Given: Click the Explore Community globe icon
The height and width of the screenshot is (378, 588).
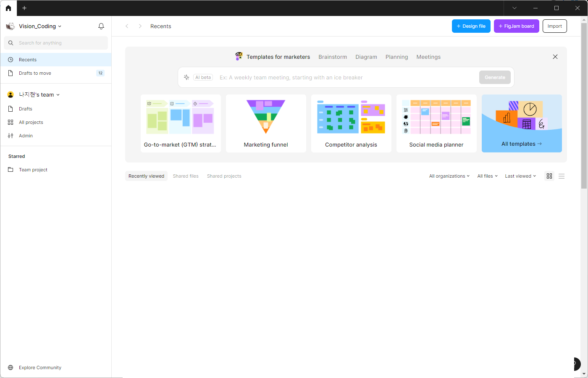Looking at the screenshot, I should tap(10, 367).
